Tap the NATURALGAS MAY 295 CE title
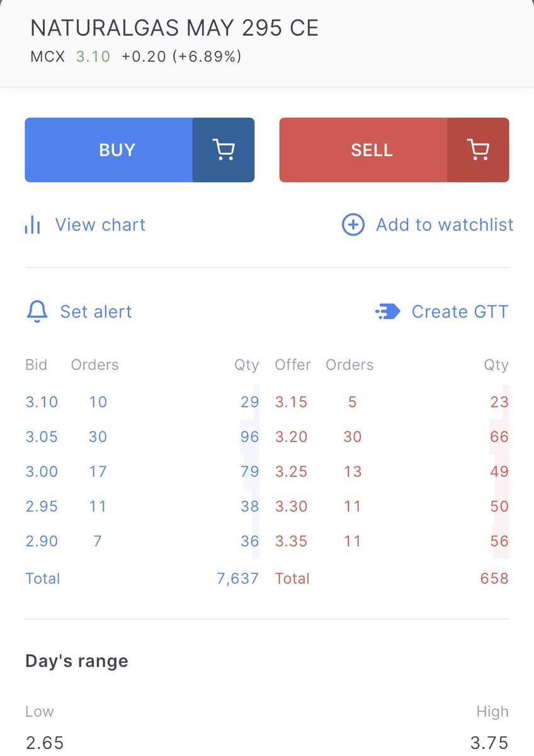Image resolution: width=534 pixels, height=756 pixels. [x=174, y=28]
